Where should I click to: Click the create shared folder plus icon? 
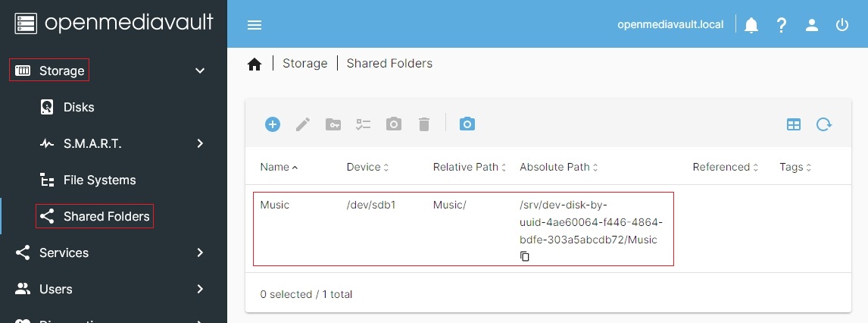coord(273,124)
